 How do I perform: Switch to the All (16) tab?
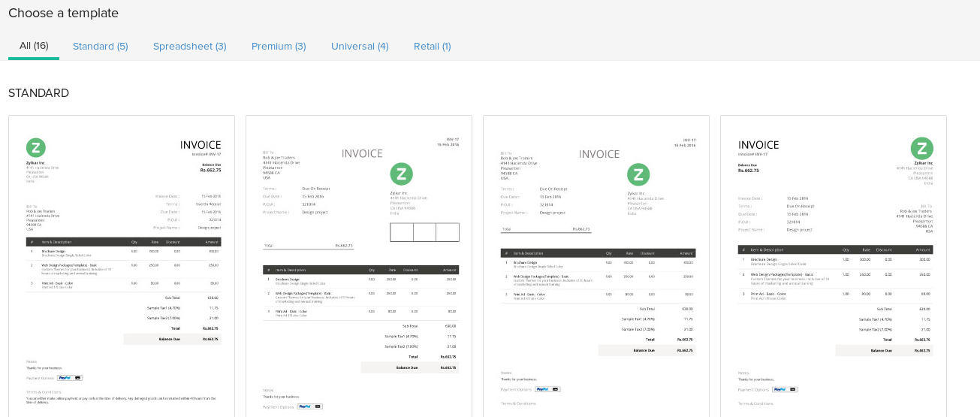[34, 46]
